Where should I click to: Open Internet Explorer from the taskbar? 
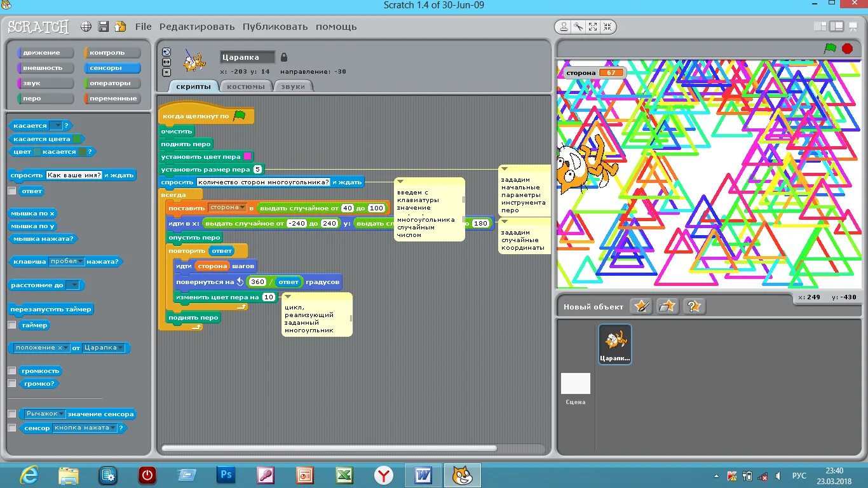click(29, 475)
